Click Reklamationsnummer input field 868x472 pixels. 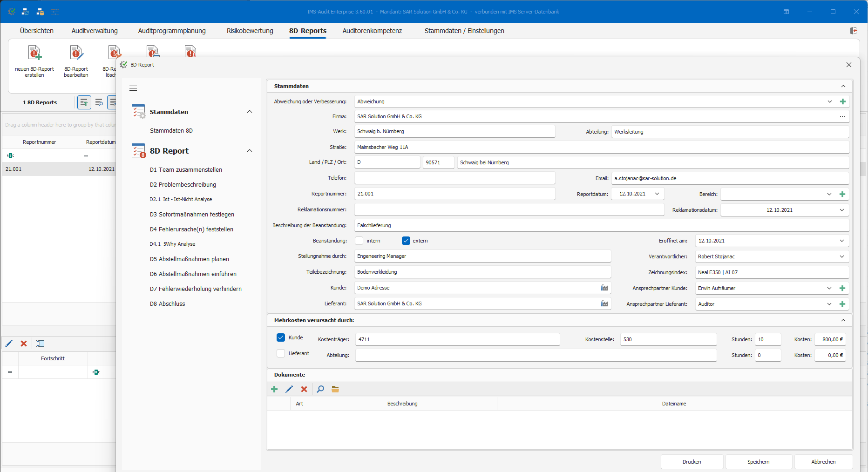(x=509, y=209)
